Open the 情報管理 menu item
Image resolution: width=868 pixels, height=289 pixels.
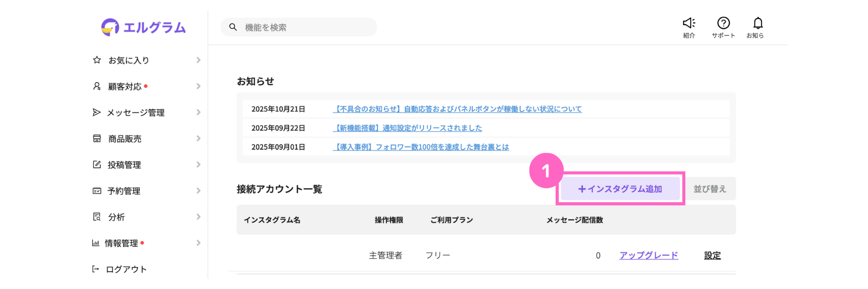pyautogui.click(x=121, y=243)
